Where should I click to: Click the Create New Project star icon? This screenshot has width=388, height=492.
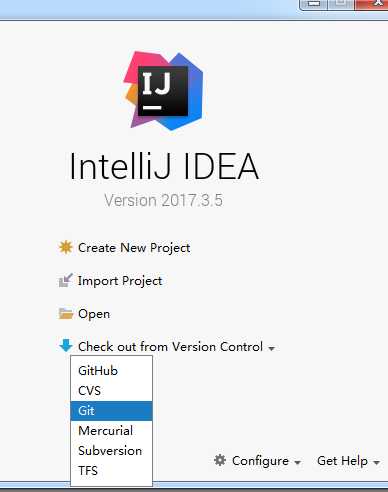point(66,248)
